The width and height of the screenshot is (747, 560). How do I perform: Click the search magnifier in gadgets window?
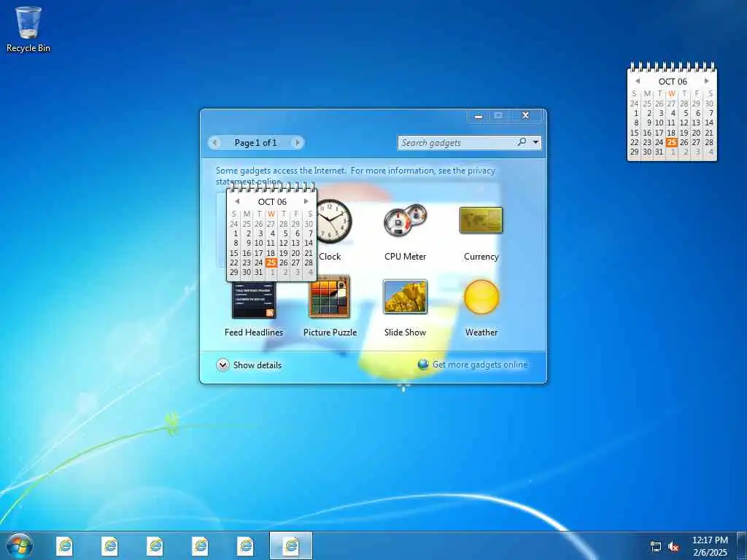click(x=522, y=142)
